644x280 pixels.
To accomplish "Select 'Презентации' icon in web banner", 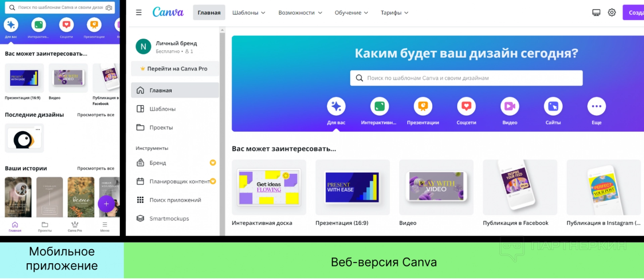I will [x=423, y=107].
